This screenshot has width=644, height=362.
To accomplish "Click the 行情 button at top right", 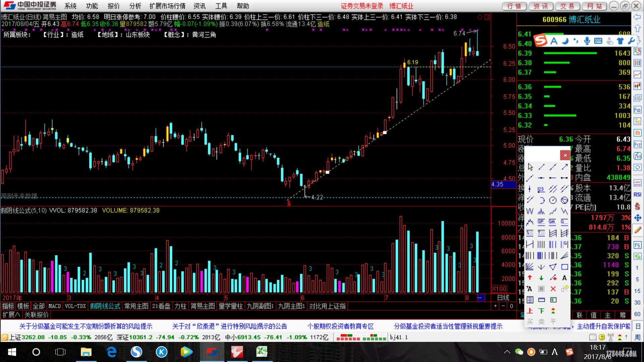I will (x=514, y=6).
